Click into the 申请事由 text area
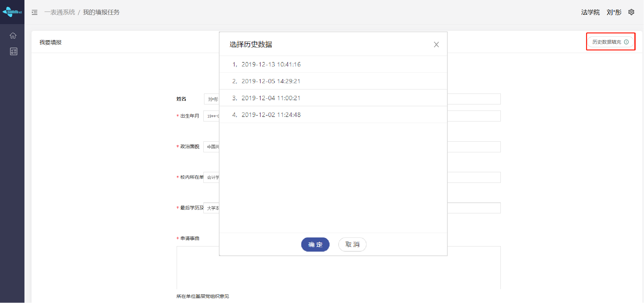 pyautogui.click(x=473, y=267)
